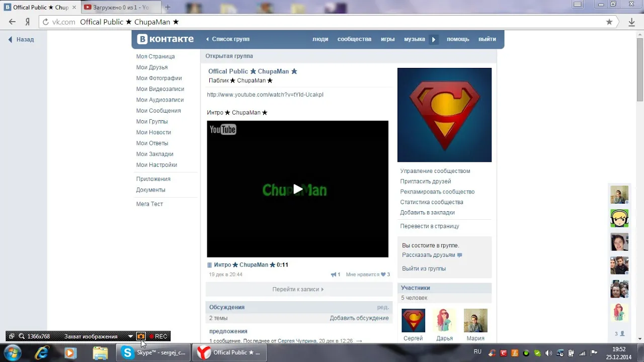
Task: Open the сообщества header link
Action: click(354, 39)
